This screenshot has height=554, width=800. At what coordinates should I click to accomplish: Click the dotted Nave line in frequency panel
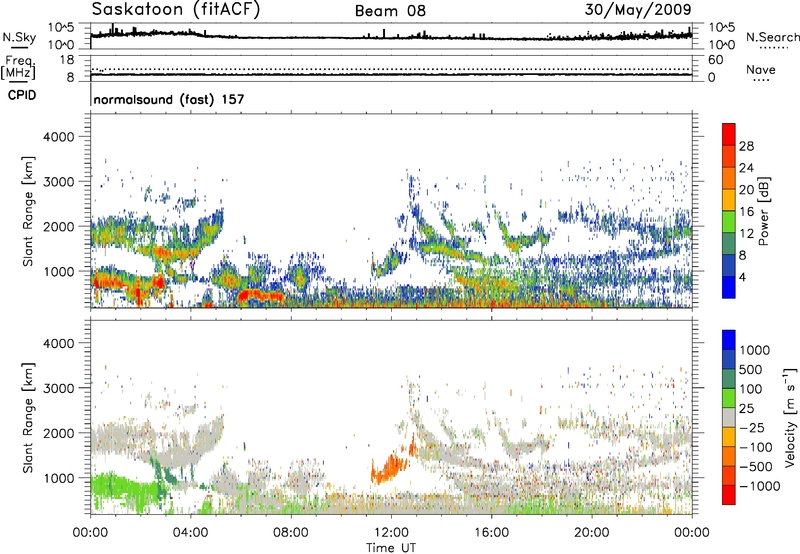(x=391, y=69)
